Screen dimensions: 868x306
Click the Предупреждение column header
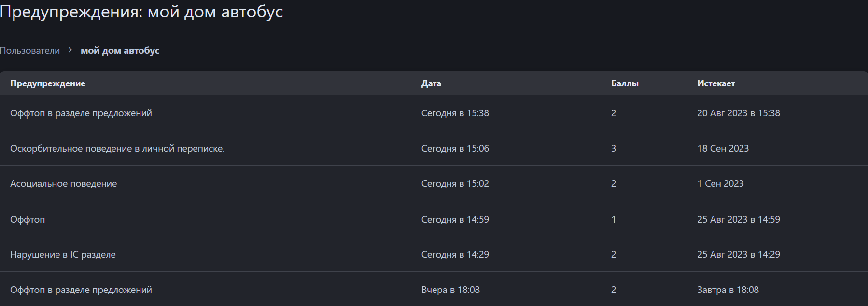(48, 83)
